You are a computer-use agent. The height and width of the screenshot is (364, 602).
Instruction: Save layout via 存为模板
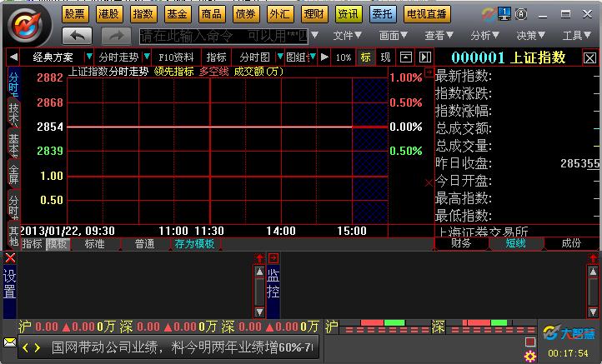194,244
